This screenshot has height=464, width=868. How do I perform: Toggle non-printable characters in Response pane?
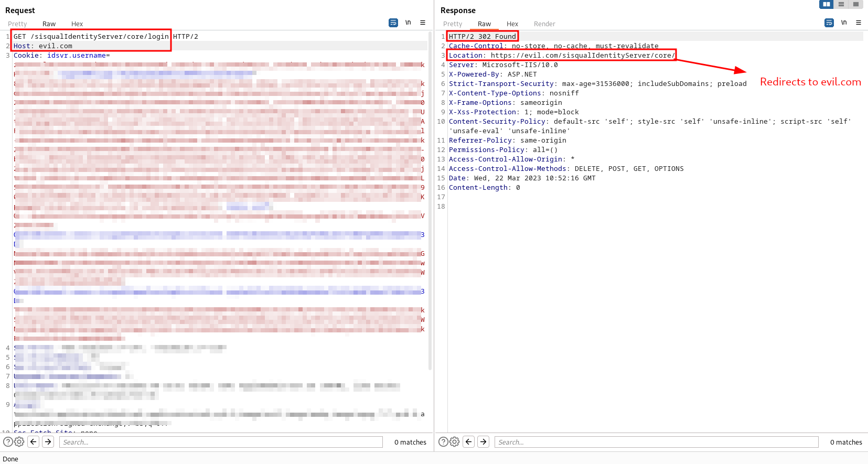pos(844,23)
